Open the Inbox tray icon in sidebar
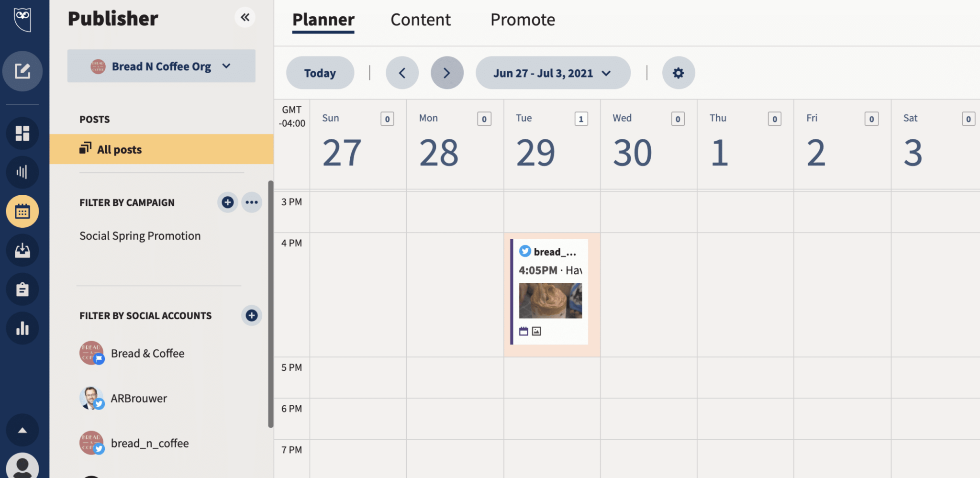Viewport: 980px width, 478px height. click(x=22, y=250)
